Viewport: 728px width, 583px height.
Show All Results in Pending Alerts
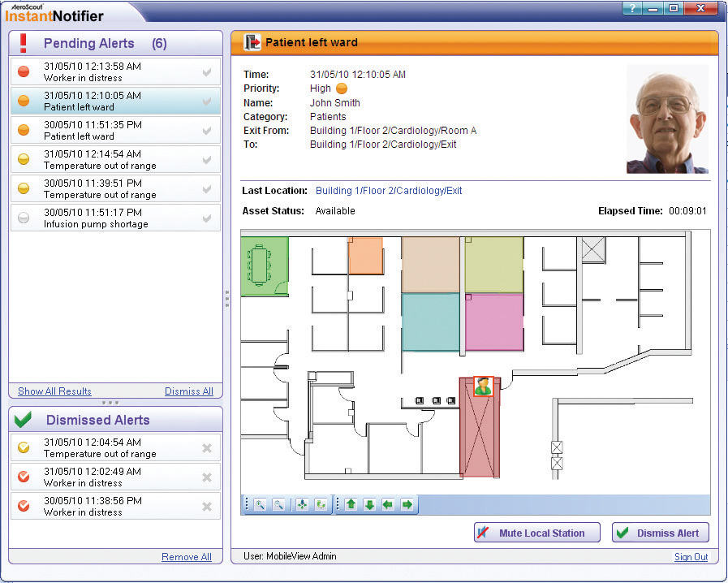click(54, 391)
